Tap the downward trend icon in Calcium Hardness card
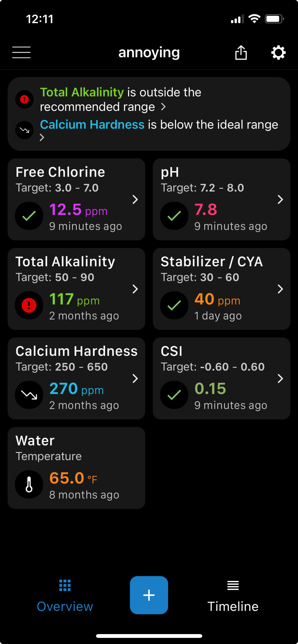Screen dimensions: 298x644 [29, 395]
